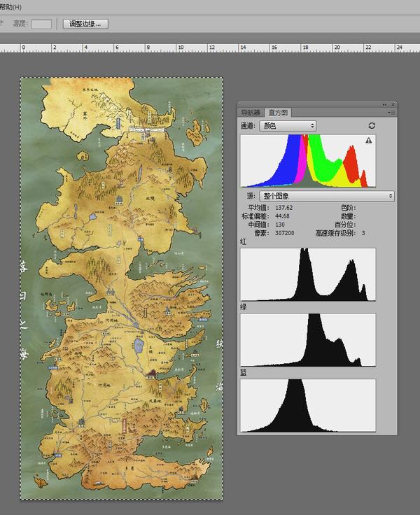Click the ruler mark labeled 20
The width and height of the screenshot is (420, 515).
(337, 48)
